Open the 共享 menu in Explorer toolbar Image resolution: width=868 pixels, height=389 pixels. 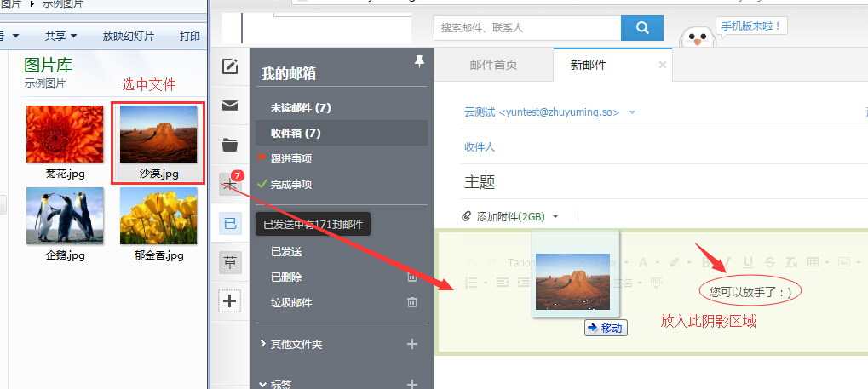pyautogui.click(x=60, y=36)
